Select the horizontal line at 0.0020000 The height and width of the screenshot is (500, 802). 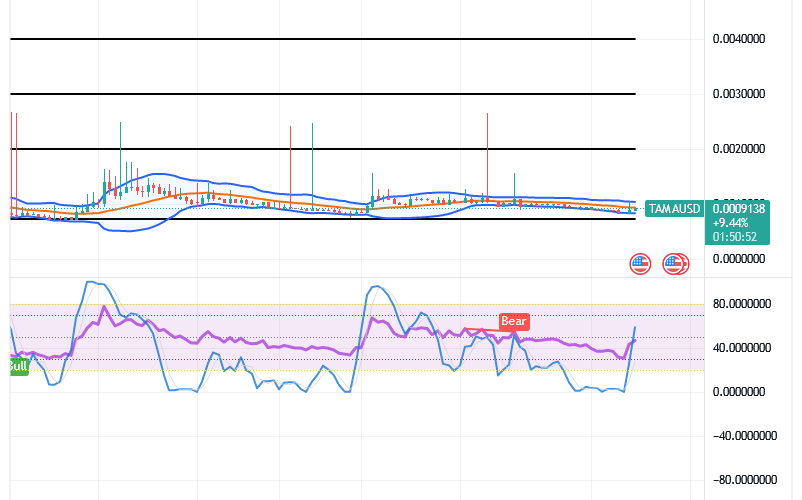point(322,149)
